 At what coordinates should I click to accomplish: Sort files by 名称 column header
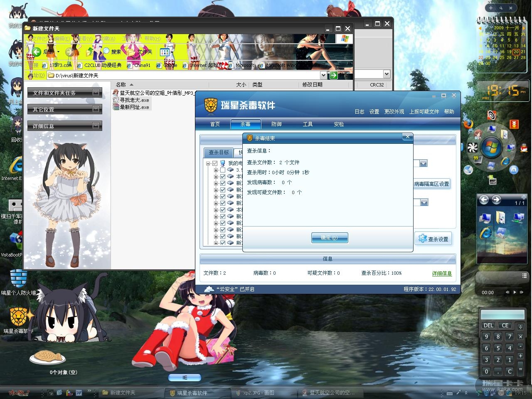121,85
